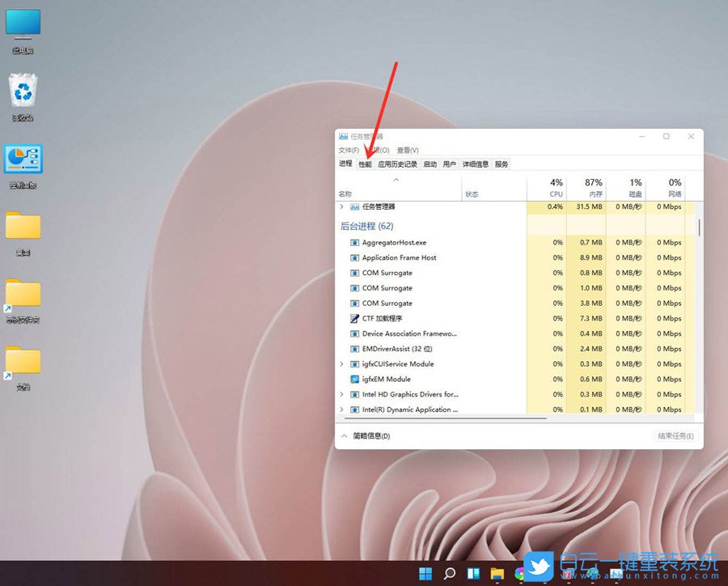
Task: Expand the 任务管理器 process entry
Action: coord(341,206)
